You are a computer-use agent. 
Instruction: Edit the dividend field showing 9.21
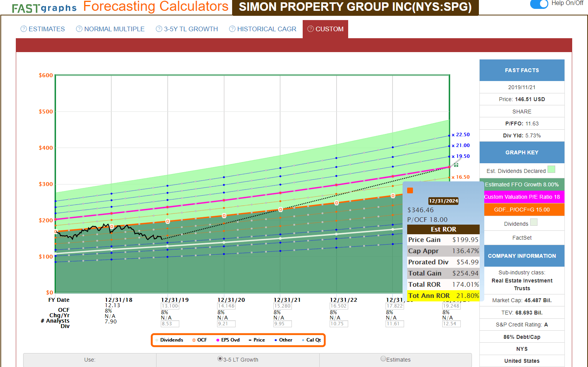pos(226,324)
